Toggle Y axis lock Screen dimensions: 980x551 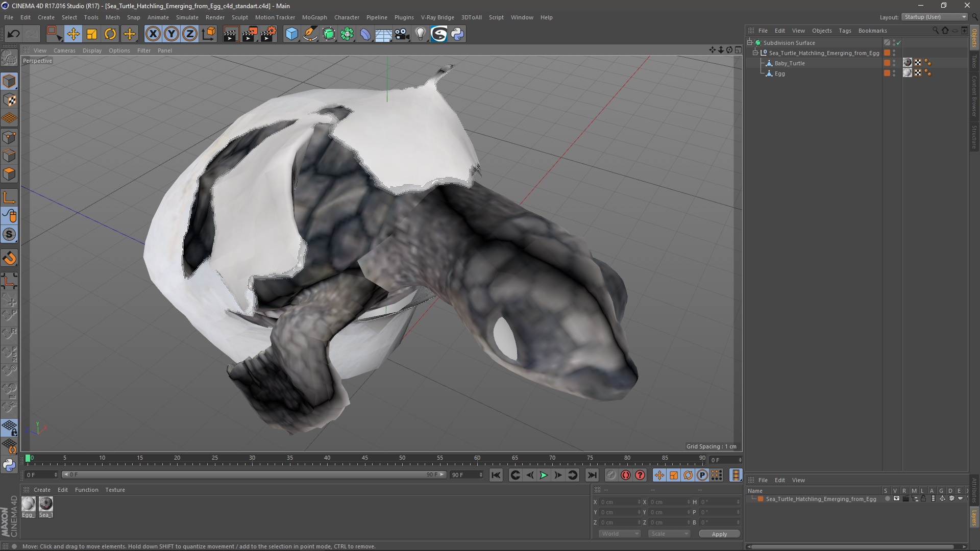(171, 34)
